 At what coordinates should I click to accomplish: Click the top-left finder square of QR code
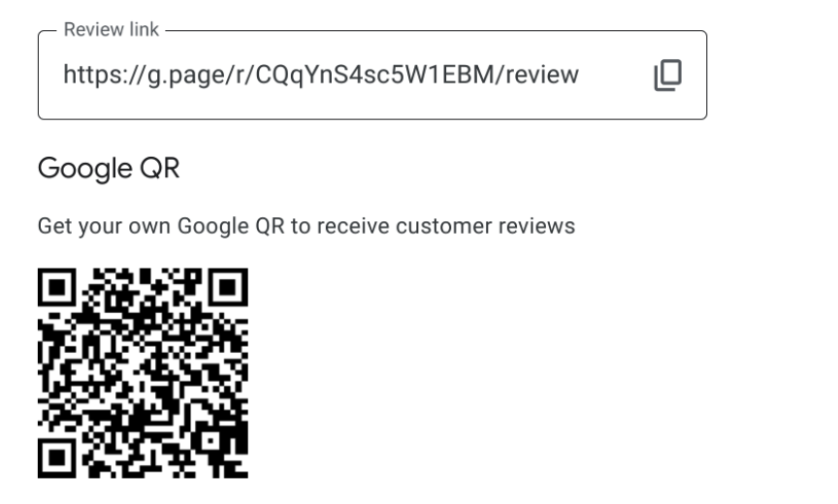(x=57, y=287)
